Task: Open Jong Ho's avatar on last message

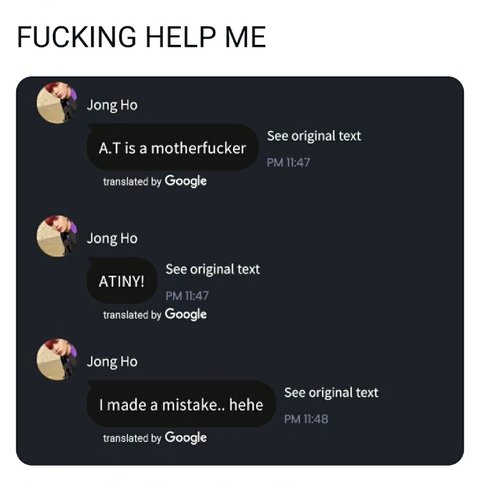Action: (x=57, y=360)
